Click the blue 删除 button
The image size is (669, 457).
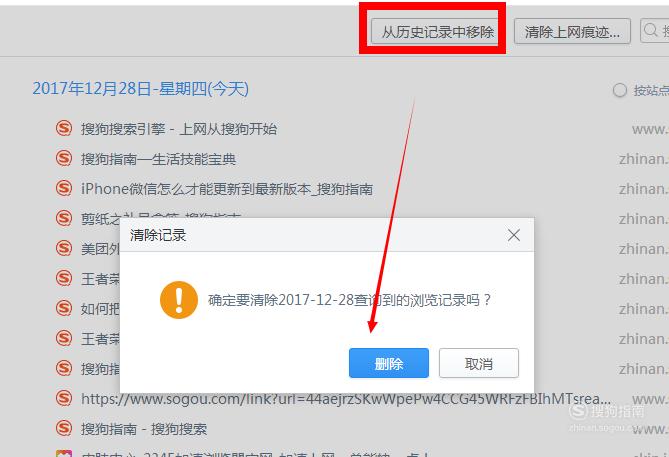click(x=389, y=363)
